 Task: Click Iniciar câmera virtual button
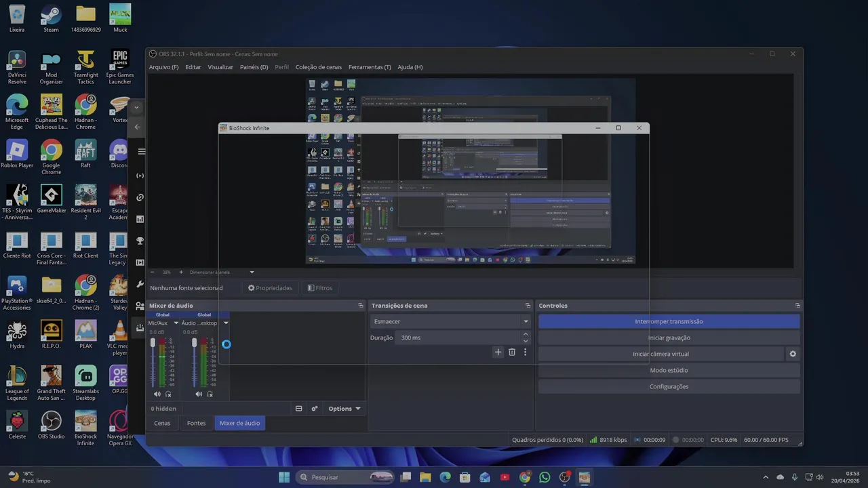[x=661, y=354]
